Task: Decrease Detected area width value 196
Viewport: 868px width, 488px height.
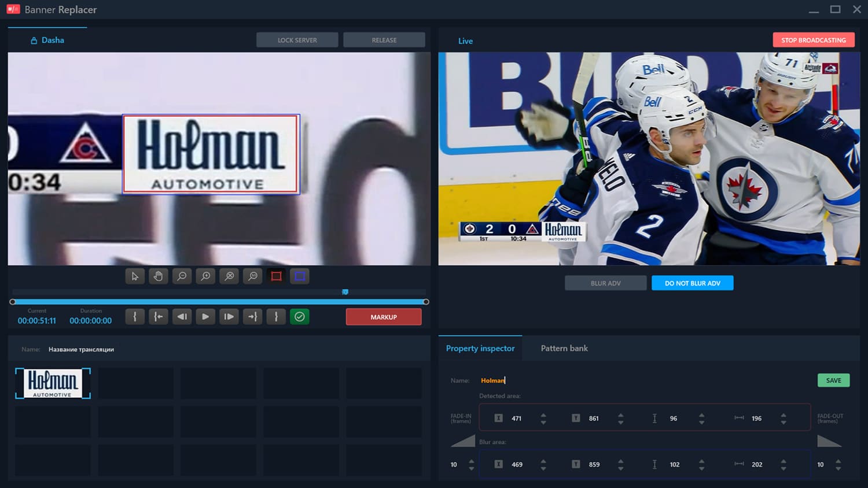Action: pyautogui.click(x=784, y=423)
